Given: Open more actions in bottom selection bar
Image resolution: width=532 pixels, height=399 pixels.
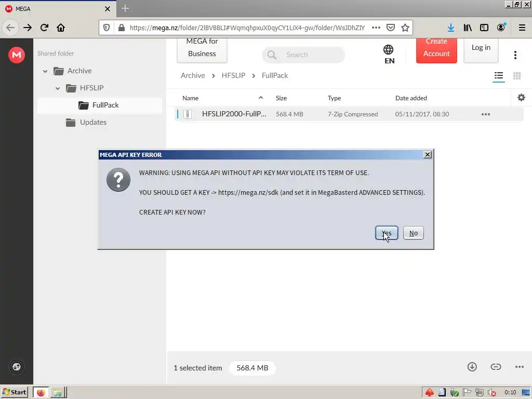Looking at the screenshot, I should [x=520, y=367].
